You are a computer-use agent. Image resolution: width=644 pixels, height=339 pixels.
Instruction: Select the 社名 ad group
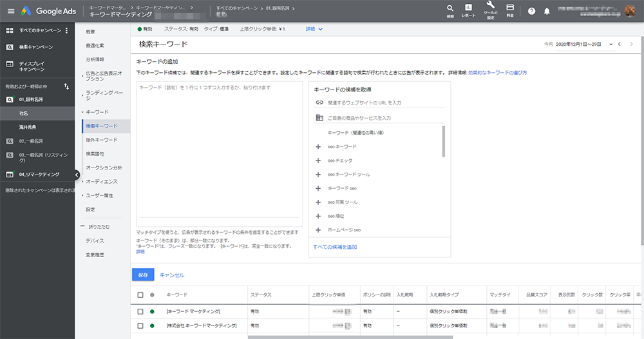pos(37,113)
